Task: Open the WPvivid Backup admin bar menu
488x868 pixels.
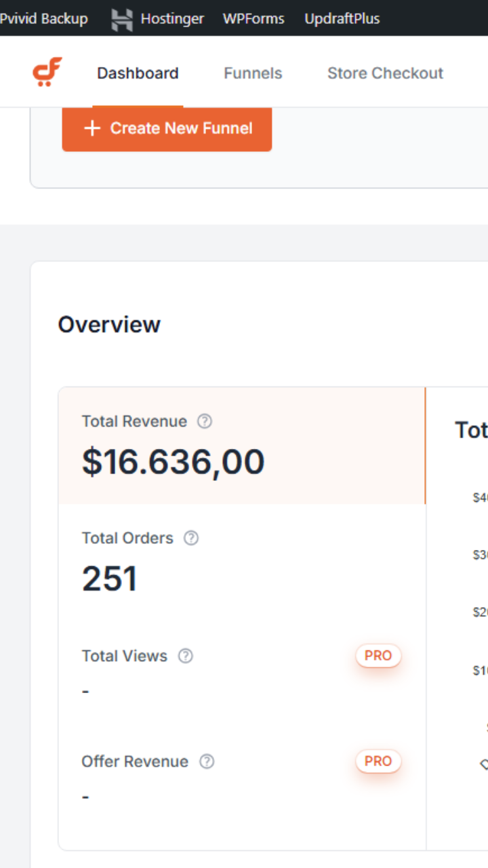Action: pos(43,19)
